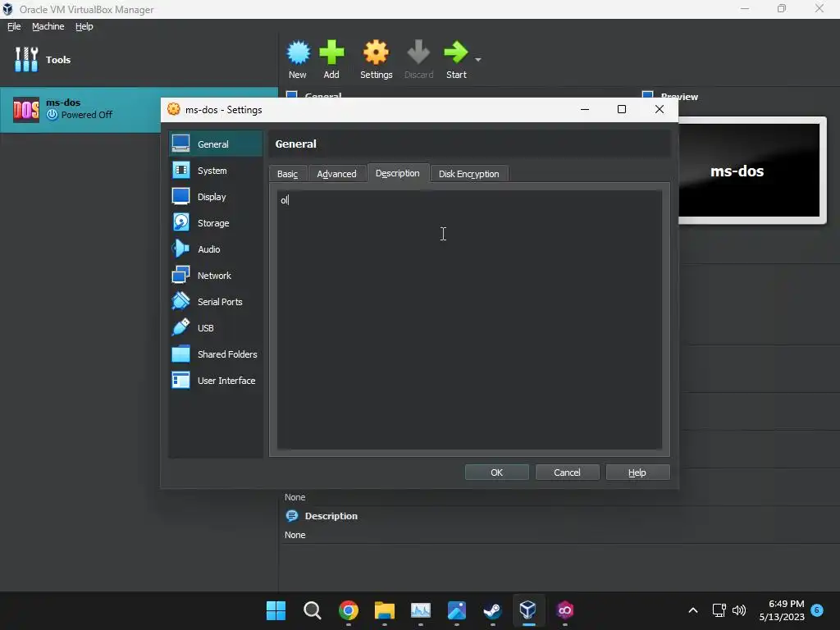This screenshot has width=840, height=630.
Task: Open Windows taskbar search
Action: [313, 610]
